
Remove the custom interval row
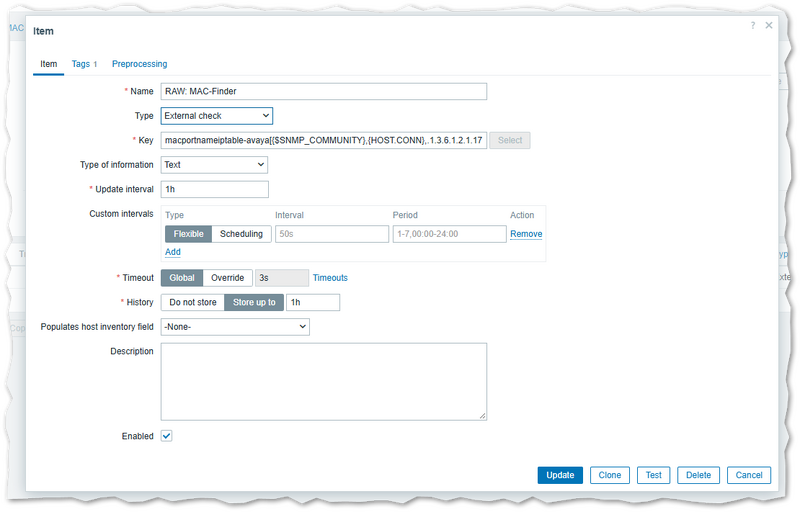(x=526, y=234)
